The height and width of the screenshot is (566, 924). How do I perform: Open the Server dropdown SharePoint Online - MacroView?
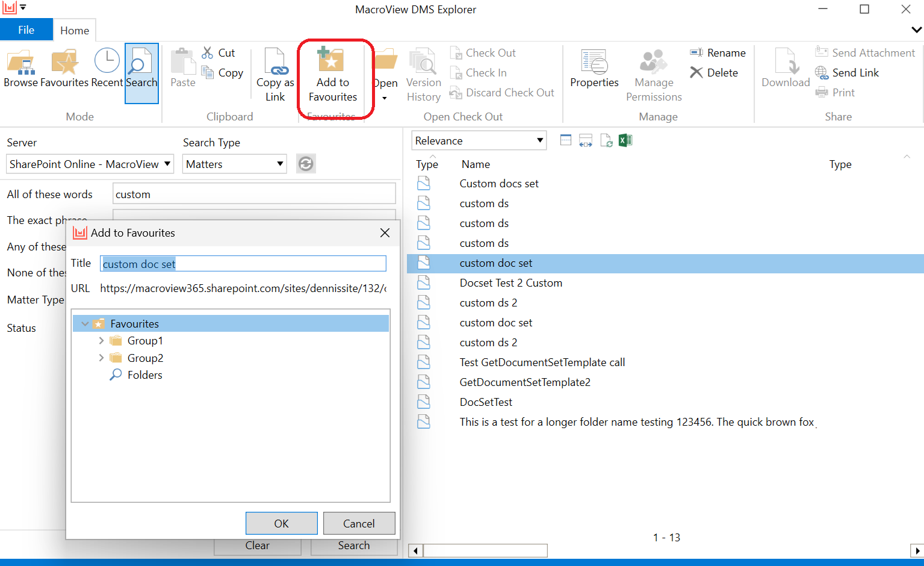90,164
